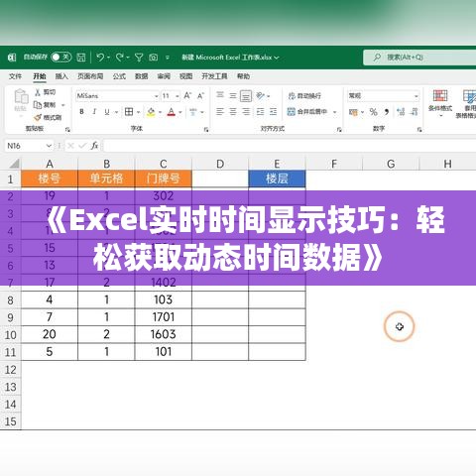Click the yellow fill color swatch

(x=151, y=112)
